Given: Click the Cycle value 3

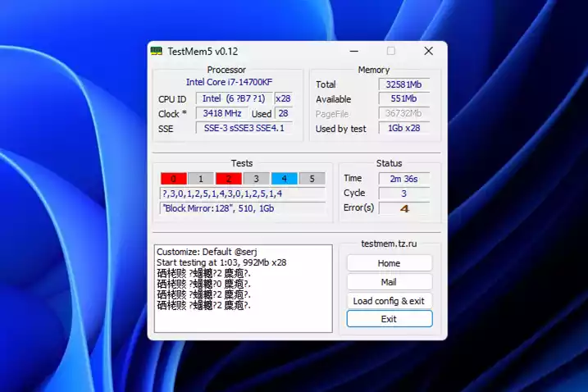Looking at the screenshot, I should (x=403, y=194).
